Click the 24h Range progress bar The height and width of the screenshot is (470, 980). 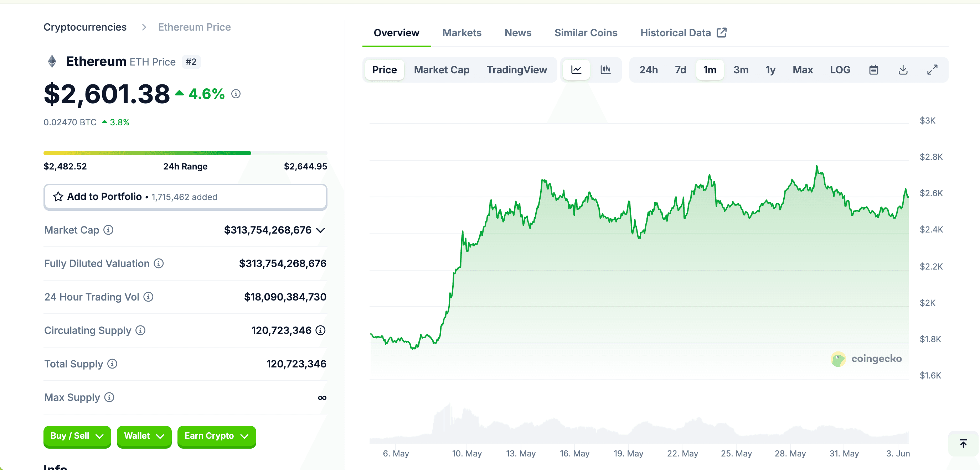pyautogui.click(x=185, y=153)
